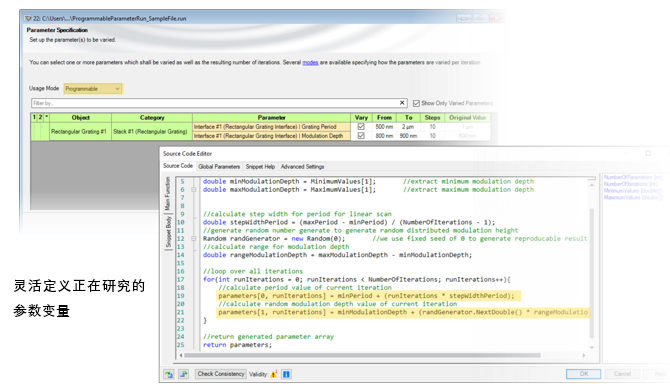Collapse the code fold marker at line 12
This screenshot has height=390, width=670.
click(194, 239)
